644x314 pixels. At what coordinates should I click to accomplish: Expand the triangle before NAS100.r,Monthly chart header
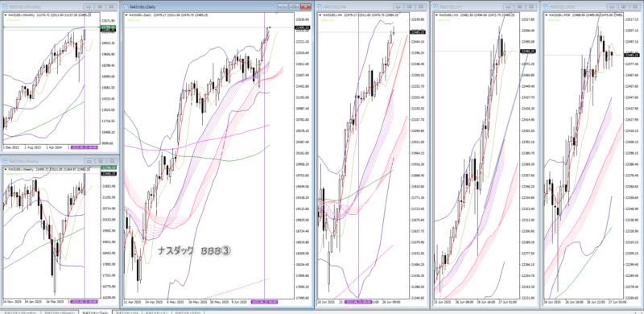click(6, 14)
